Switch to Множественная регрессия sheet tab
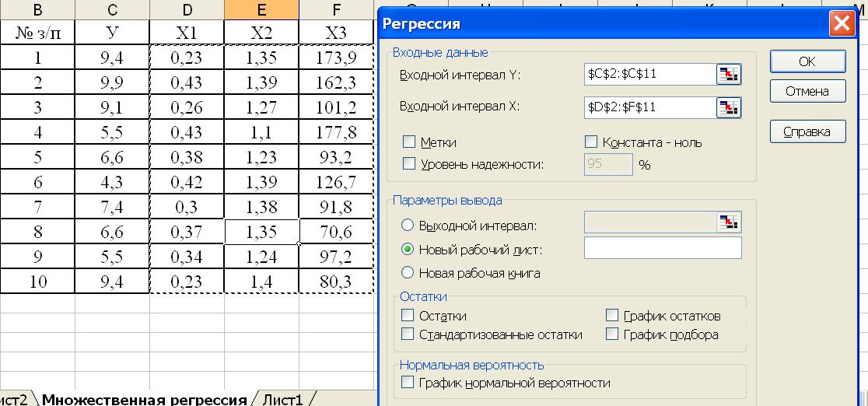 144,399
